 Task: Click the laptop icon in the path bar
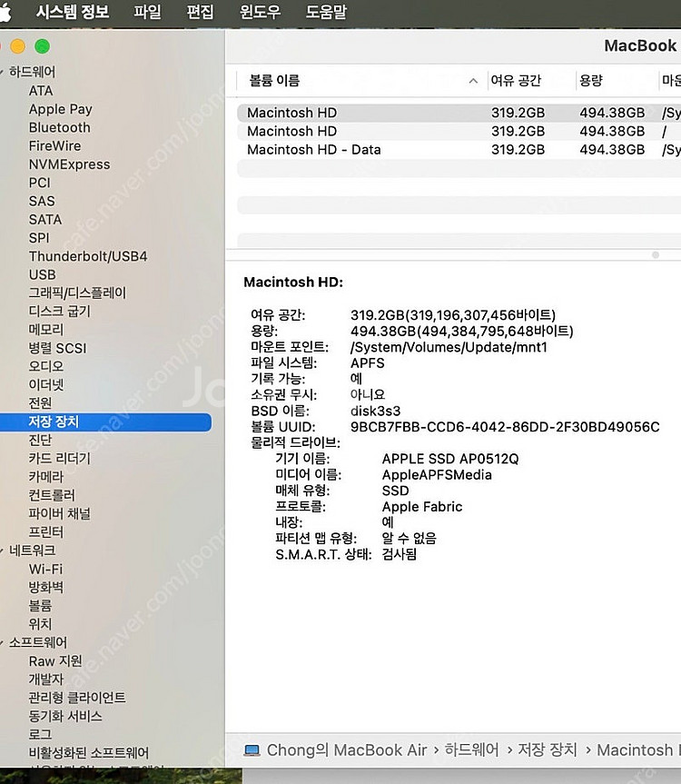click(x=252, y=750)
